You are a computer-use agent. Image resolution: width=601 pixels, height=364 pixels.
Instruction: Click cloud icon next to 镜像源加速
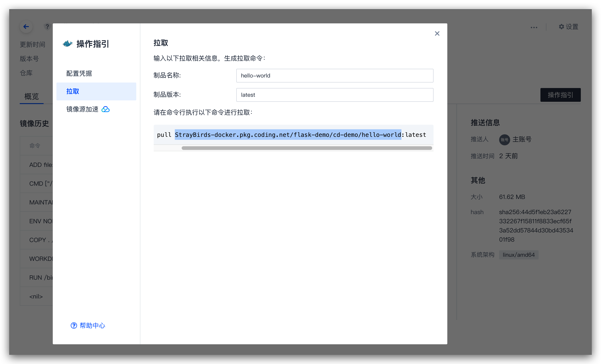click(x=106, y=109)
